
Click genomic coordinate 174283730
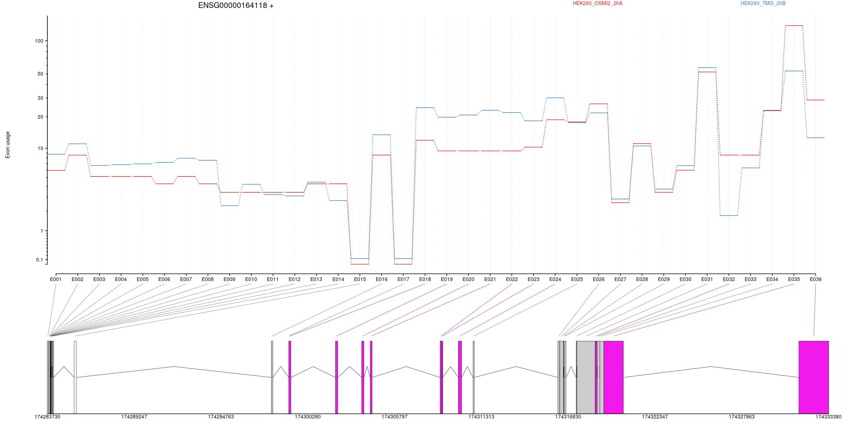47,417
